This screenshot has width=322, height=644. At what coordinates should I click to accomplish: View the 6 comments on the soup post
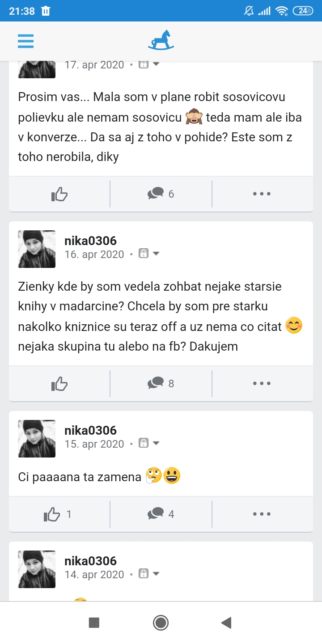[x=161, y=194]
